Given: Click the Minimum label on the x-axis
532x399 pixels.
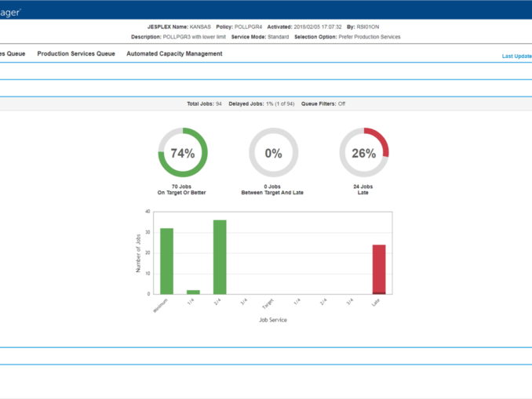Looking at the screenshot, I should tap(161, 306).
